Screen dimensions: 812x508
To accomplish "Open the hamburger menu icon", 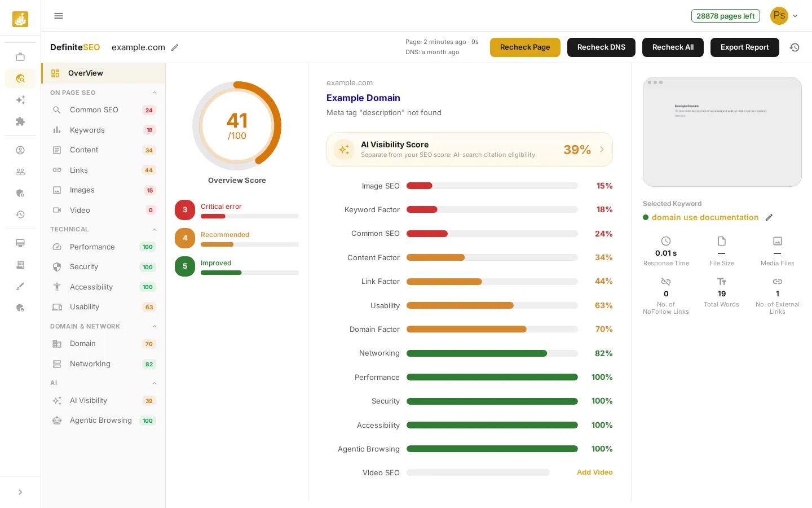I will click(59, 16).
